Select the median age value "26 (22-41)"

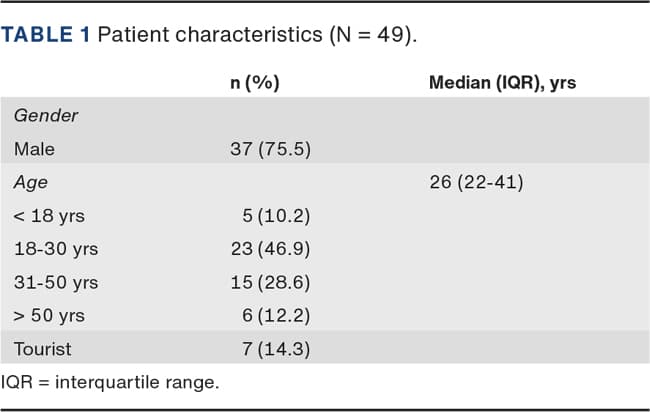(x=476, y=183)
